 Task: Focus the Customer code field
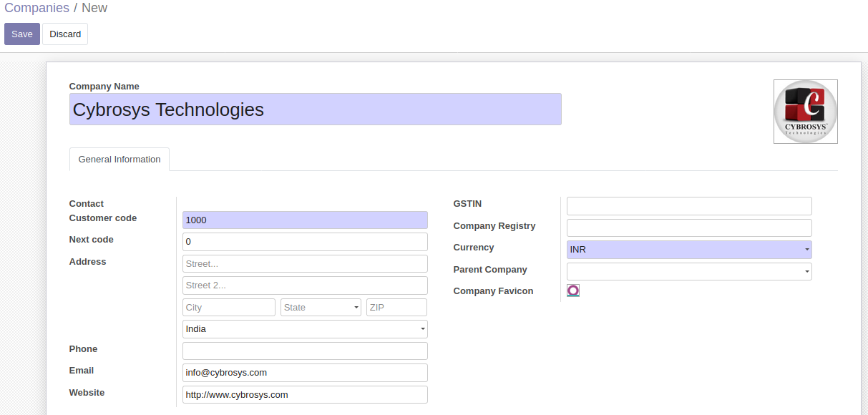click(305, 220)
